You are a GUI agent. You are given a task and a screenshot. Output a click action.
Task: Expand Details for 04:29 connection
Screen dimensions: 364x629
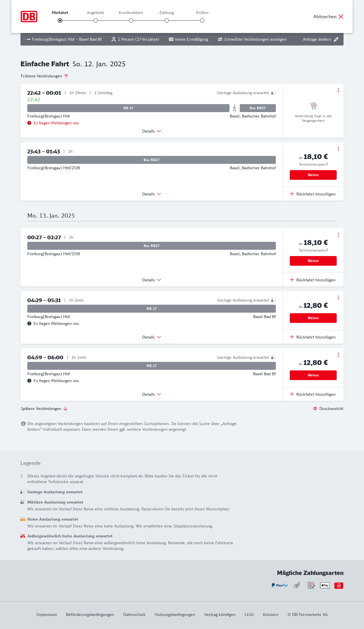[152, 337]
